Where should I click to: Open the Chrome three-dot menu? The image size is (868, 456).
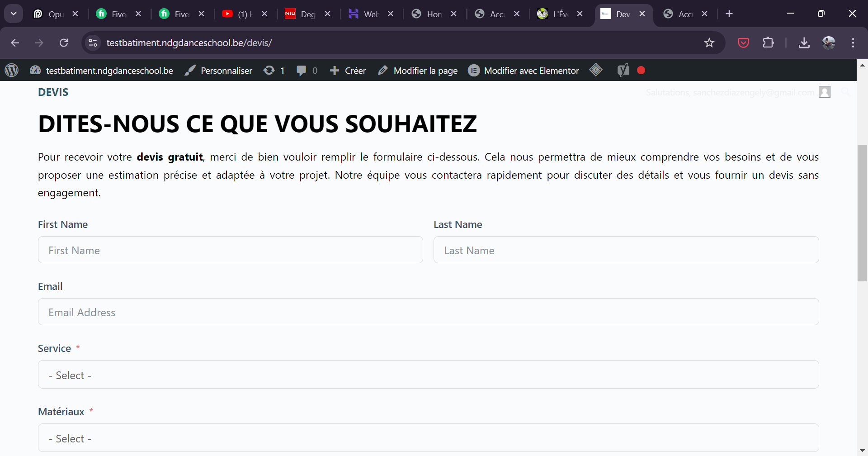click(x=853, y=43)
